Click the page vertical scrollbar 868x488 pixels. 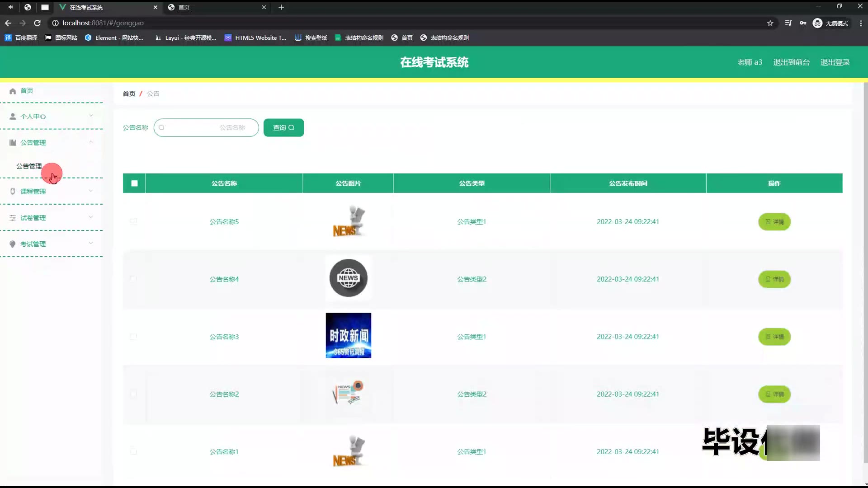pos(865,271)
